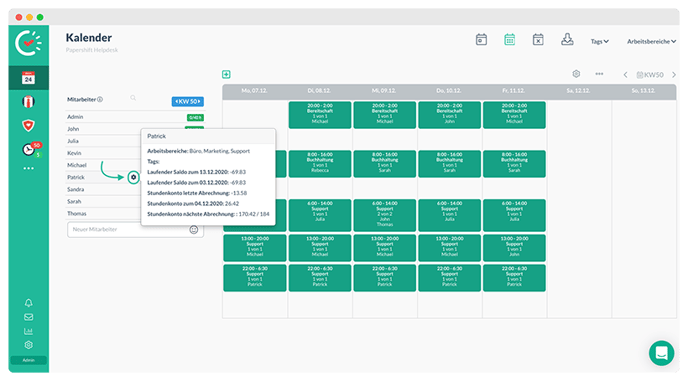Click the info icon beside Mitarbeiter
This screenshot has width=688, height=381.
[100, 99]
